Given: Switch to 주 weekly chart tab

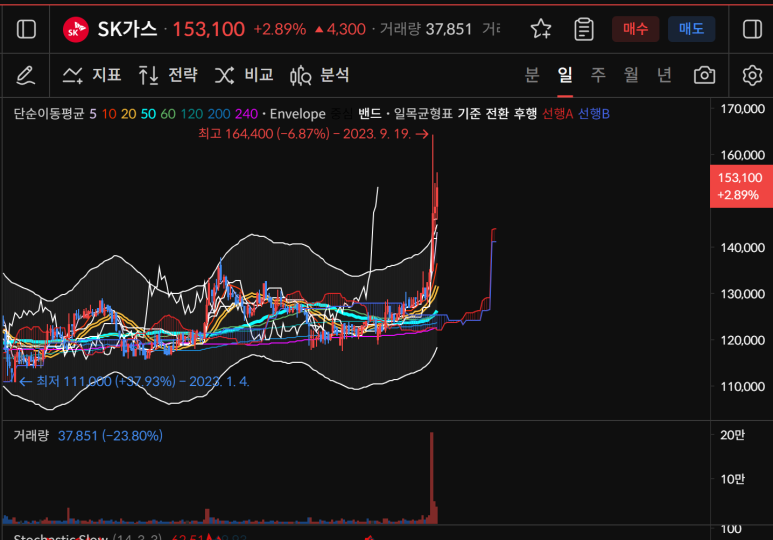Looking at the screenshot, I should point(598,75).
